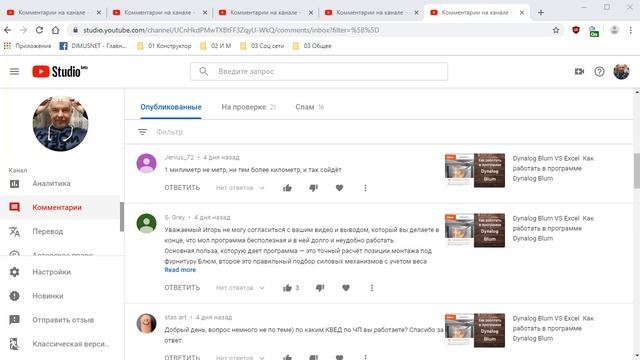Open Перевод in sidebar
640x360 pixels.
coord(48,231)
